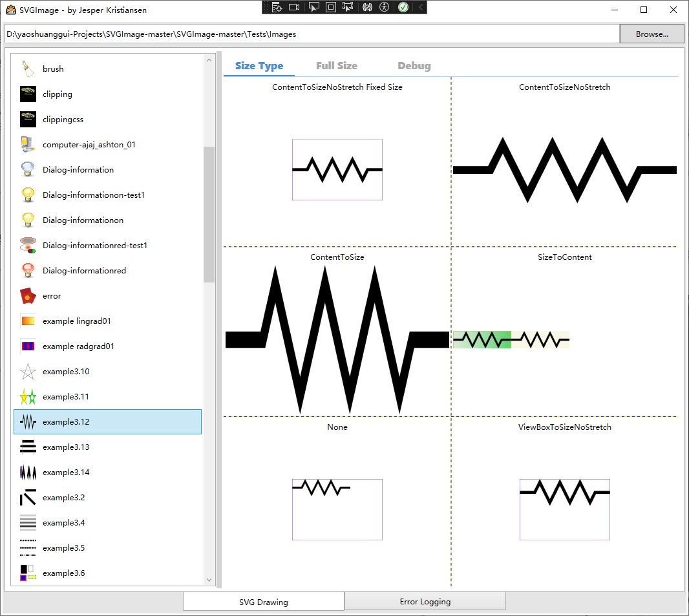
Task: Open the Debug tab
Action: click(414, 66)
